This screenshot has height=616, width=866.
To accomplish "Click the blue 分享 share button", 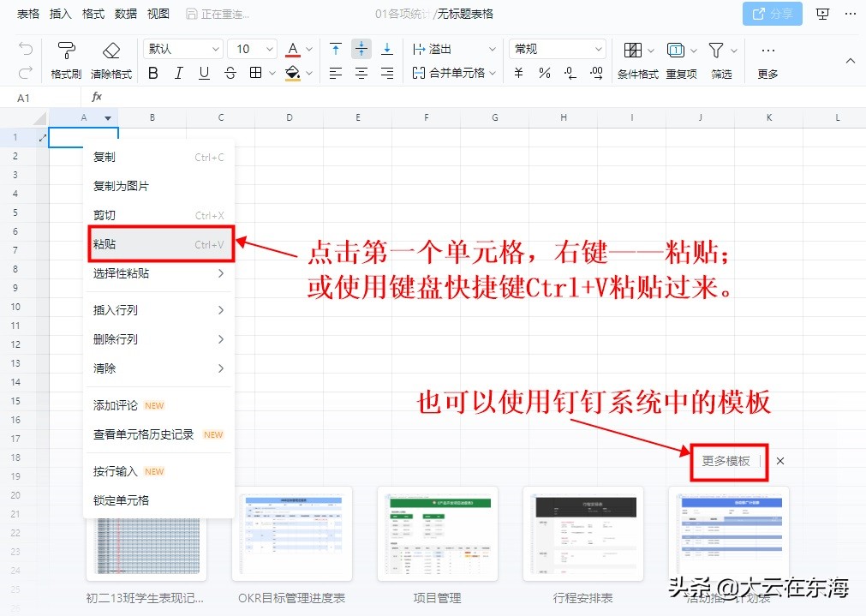I will click(x=772, y=14).
